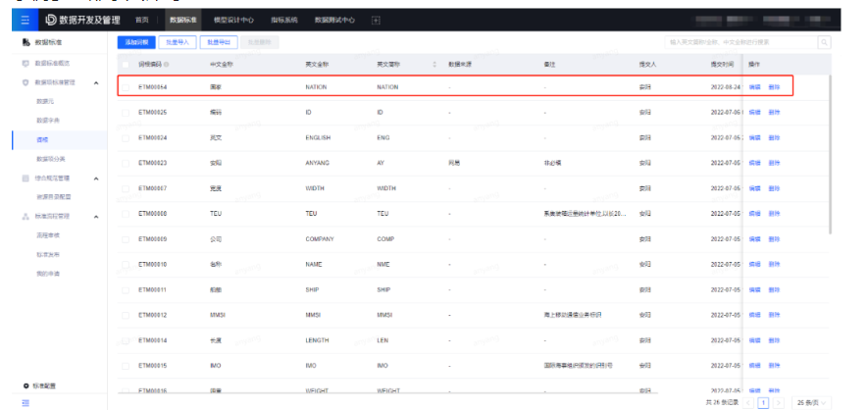Image resolution: width=868 pixels, height=410 pixels.
Task: Open the 模型设计中心 tab
Action: point(233,20)
